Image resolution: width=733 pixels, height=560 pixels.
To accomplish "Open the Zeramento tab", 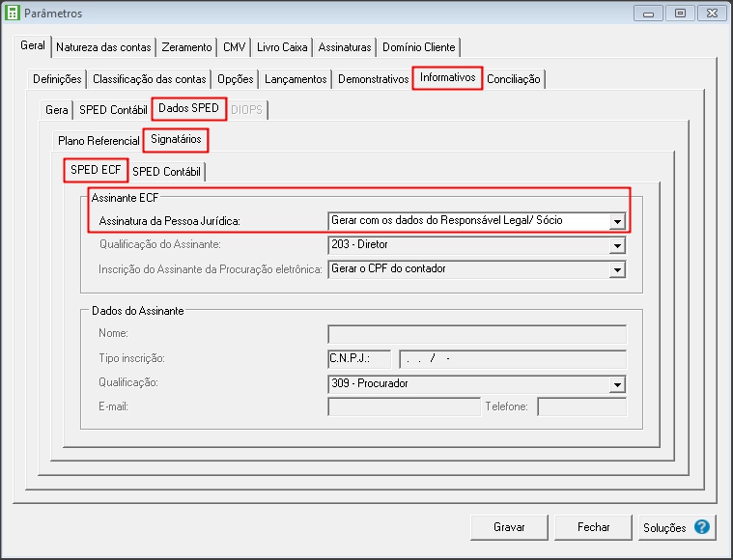I will [186, 47].
